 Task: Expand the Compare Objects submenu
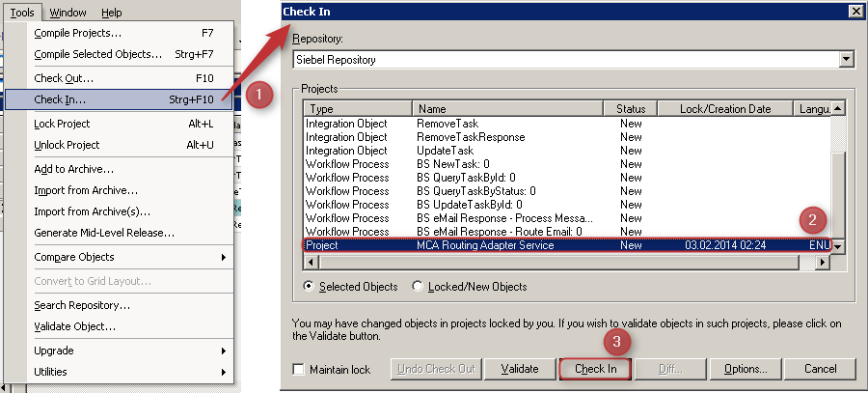coord(119,257)
